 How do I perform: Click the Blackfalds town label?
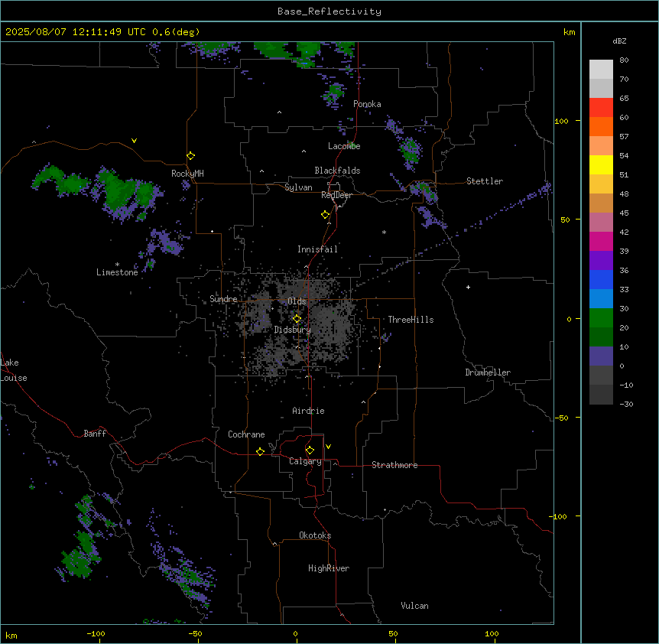click(x=337, y=171)
